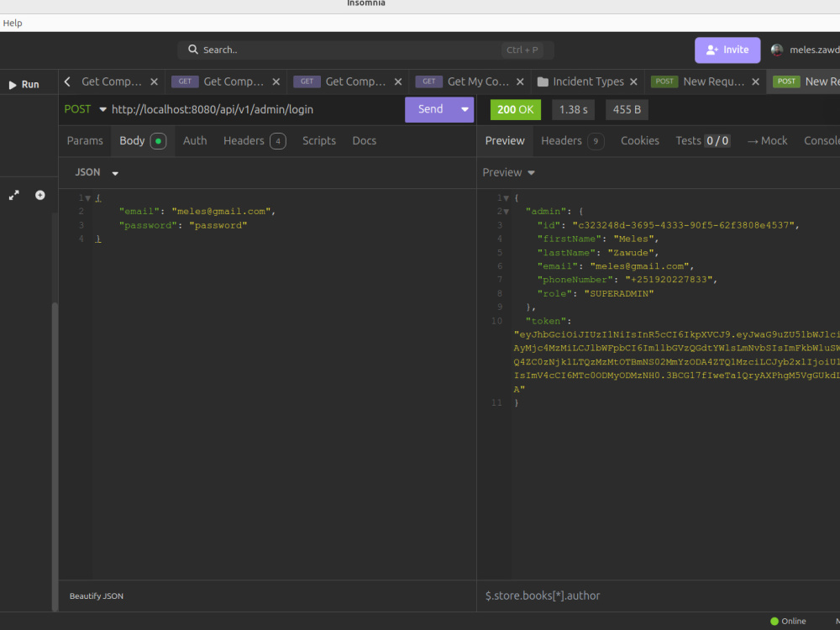The width and height of the screenshot is (840, 630).
Task: Close the second GET Get Comp… tab
Action: click(x=276, y=81)
